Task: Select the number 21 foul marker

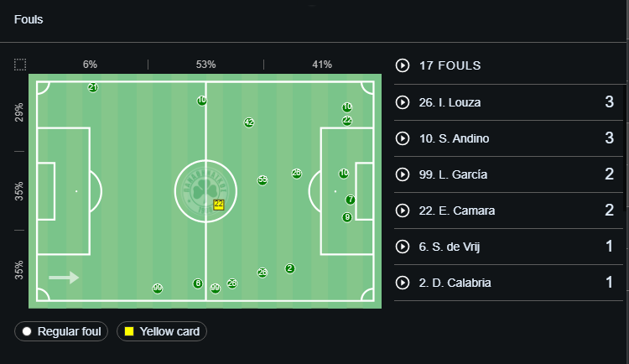Action: [x=92, y=87]
